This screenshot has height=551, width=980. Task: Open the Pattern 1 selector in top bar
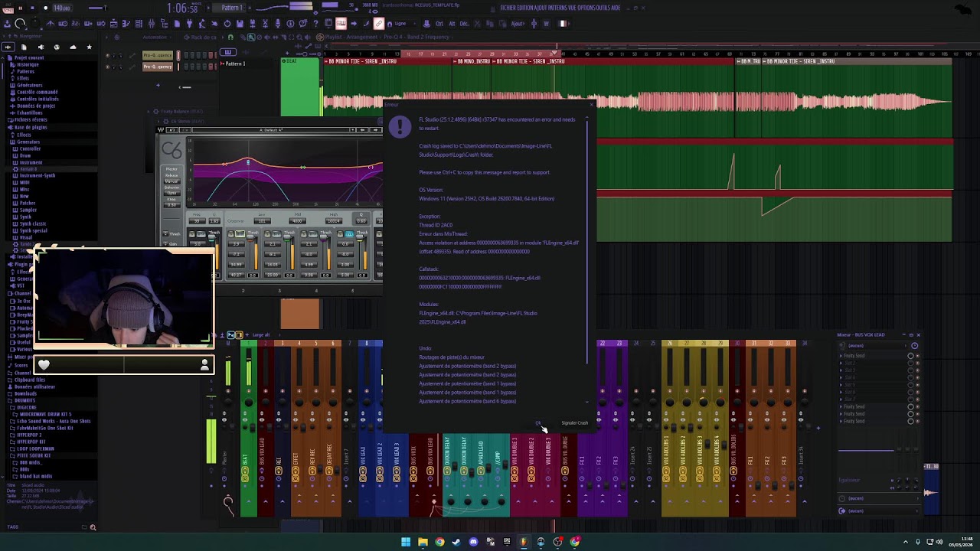(x=231, y=8)
